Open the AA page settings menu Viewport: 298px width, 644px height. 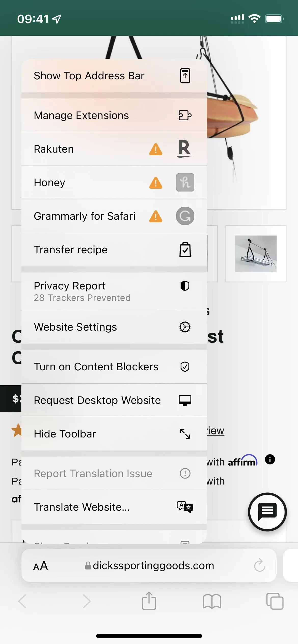[x=40, y=566]
